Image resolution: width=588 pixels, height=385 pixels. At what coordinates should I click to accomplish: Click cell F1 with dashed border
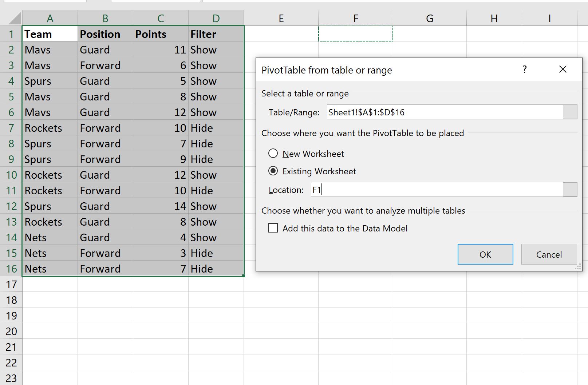(356, 33)
